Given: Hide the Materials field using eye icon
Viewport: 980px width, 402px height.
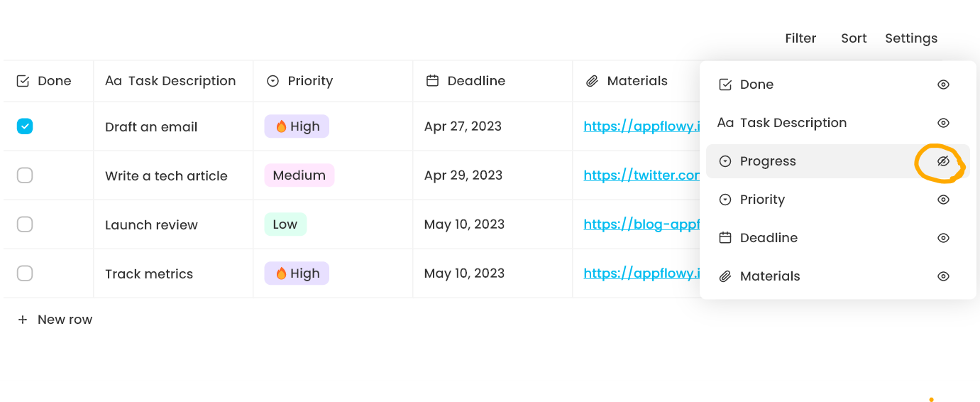Looking at the screenshot, I should [x=943, y=276].
